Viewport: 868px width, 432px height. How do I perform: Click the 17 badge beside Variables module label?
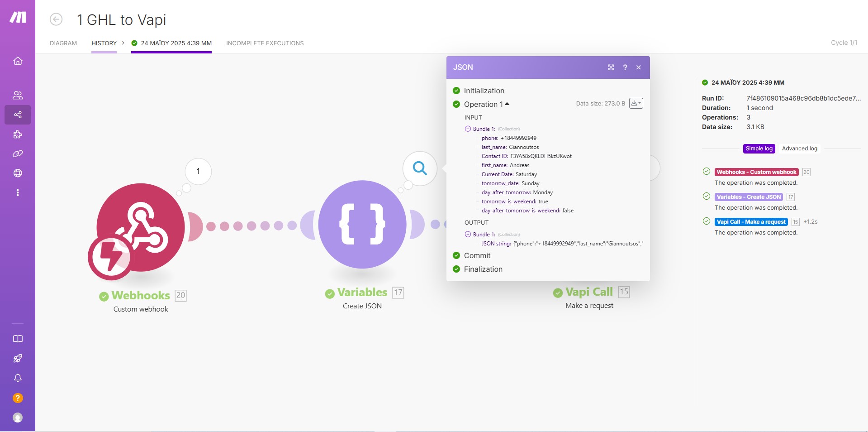coord(398,293)
